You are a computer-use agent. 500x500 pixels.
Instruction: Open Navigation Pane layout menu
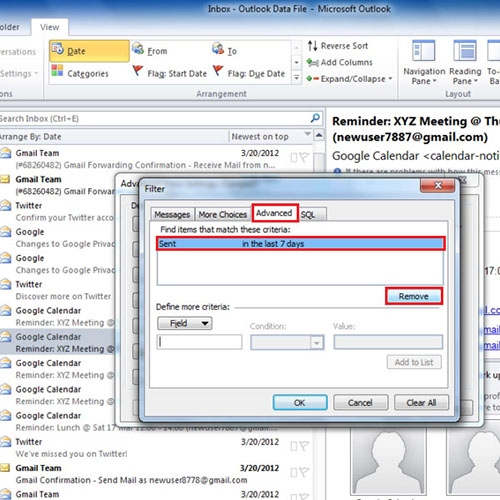pyautogui.click(x=424, y=63)
